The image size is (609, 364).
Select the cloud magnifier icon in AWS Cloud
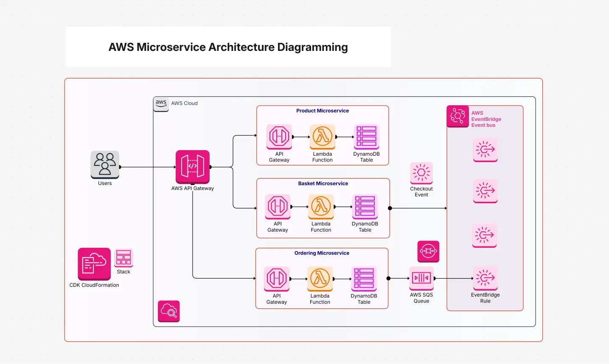(169, 311)
